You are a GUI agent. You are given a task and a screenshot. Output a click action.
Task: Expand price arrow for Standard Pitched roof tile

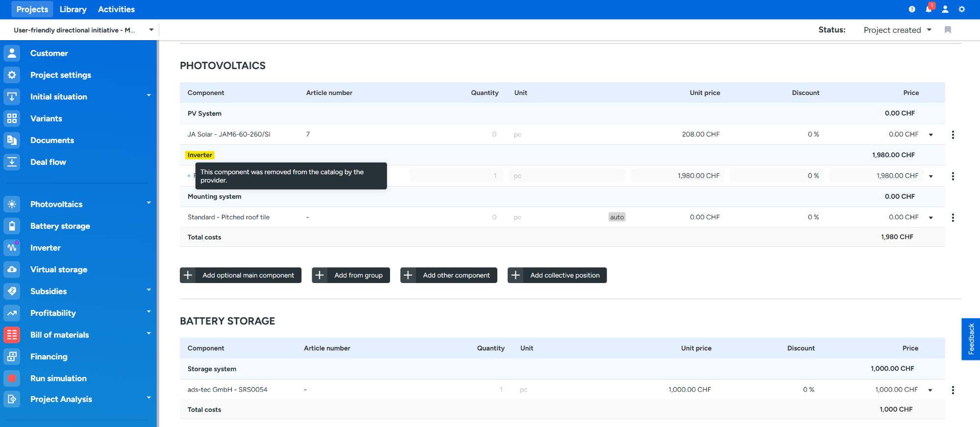[931, 218]
